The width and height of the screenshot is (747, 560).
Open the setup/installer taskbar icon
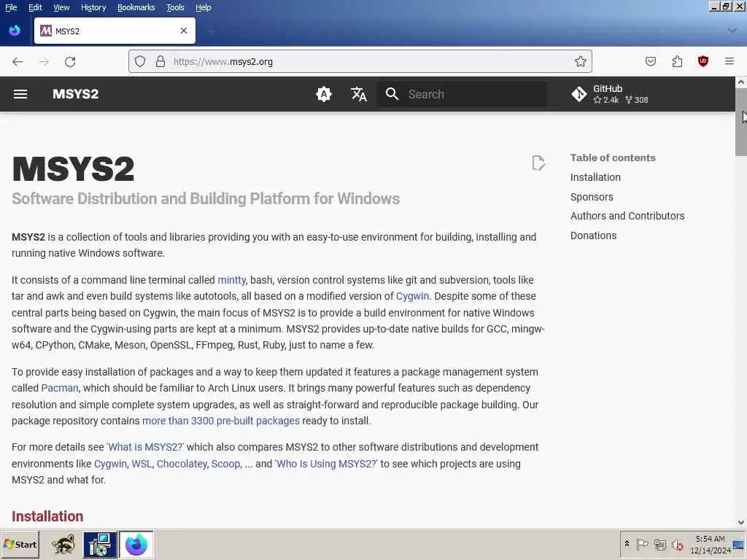99,544
